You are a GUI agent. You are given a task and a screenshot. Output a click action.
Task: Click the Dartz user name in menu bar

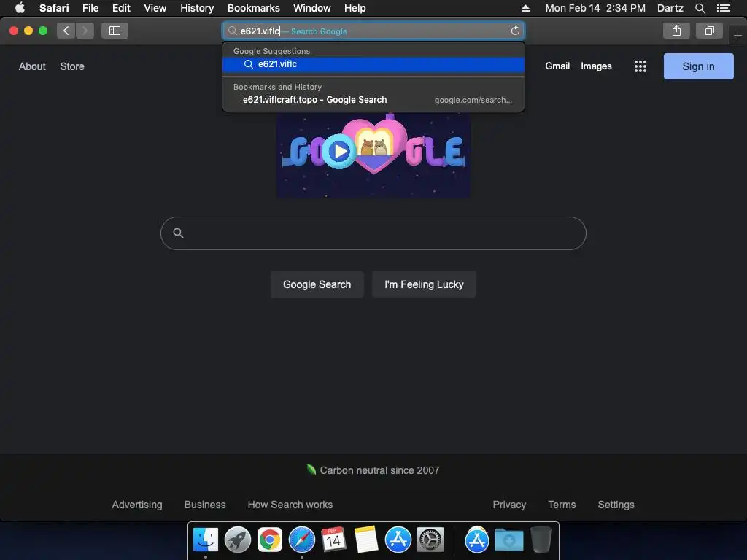(x=670, y=8)
